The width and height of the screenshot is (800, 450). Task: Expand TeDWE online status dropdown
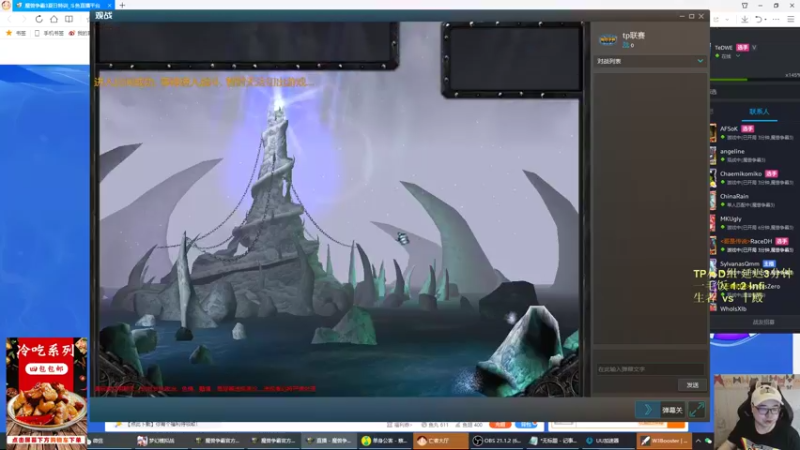coord(738,56)
